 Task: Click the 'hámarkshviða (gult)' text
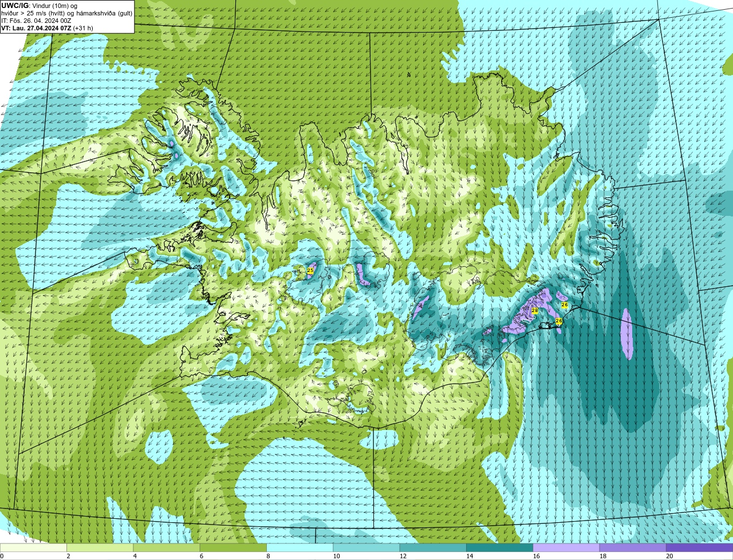point(104,13)
